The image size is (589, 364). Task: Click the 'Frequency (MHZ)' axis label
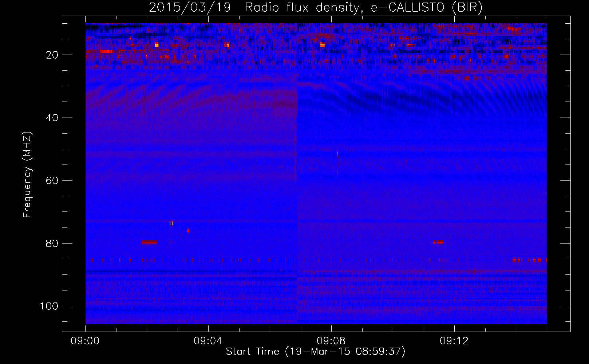[27, 175]
